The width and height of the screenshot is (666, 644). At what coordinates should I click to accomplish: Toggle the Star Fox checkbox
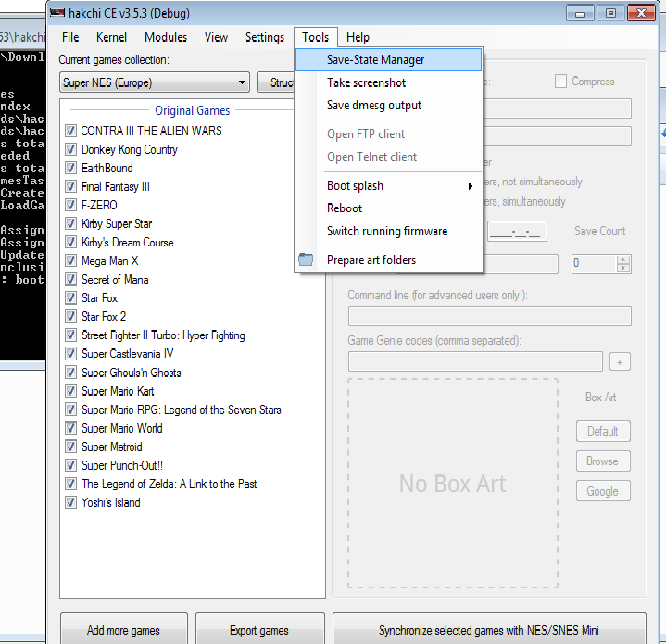[70, 298]
